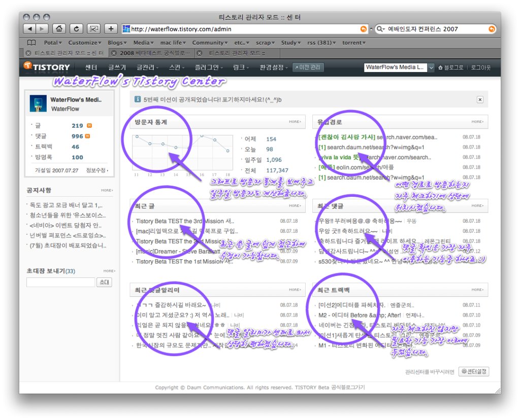Close the third Tistory admin tab
520x420 pixels.
[x=199, y=53]
